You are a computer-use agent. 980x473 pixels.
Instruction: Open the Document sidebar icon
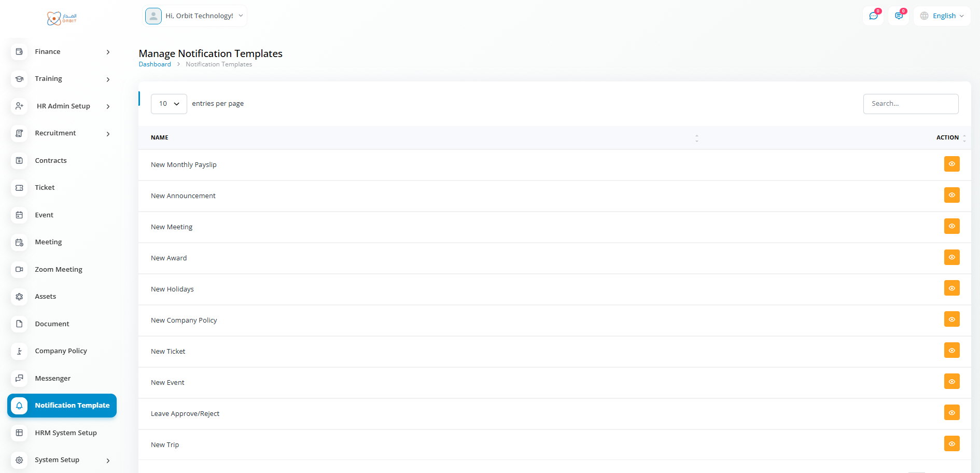click(19, 324)
